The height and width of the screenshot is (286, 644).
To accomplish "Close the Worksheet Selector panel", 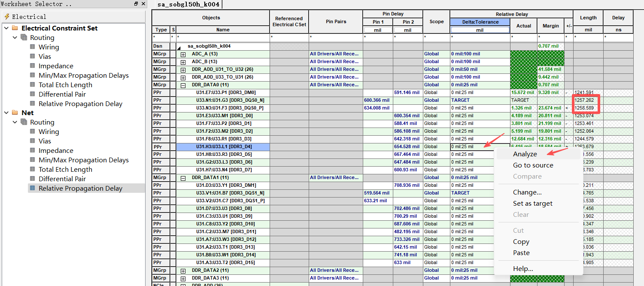I will pyautogui.click(x=143, y=4).
